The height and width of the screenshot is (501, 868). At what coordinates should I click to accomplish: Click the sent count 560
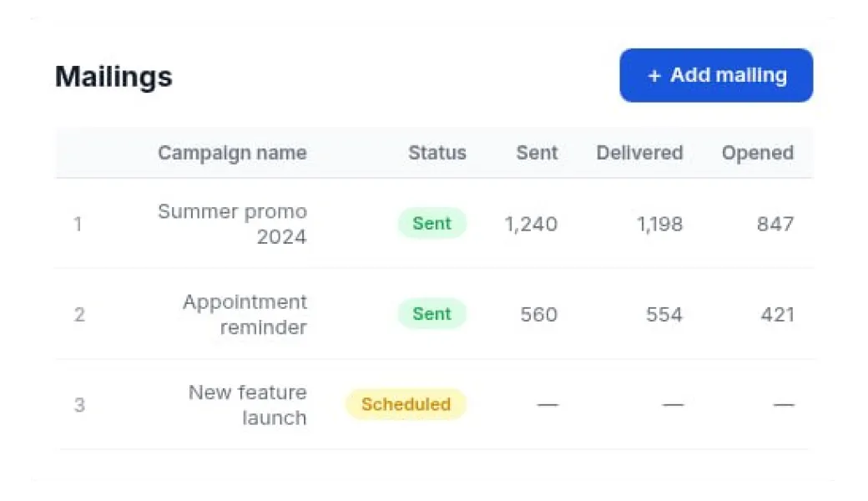pyautogui.click(x=538, y=315)
